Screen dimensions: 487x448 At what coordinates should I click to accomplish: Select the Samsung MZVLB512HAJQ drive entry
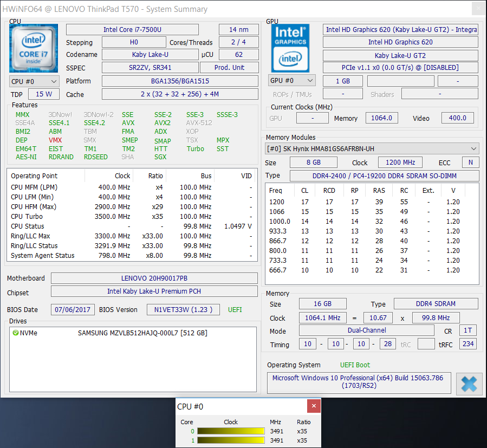point(142,333)
